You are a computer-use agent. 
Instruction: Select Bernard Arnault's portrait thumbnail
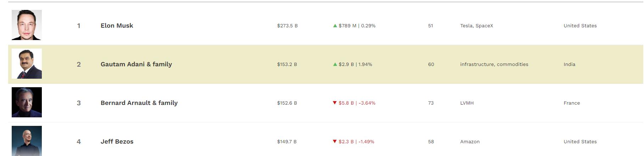(x=27, y=102)
